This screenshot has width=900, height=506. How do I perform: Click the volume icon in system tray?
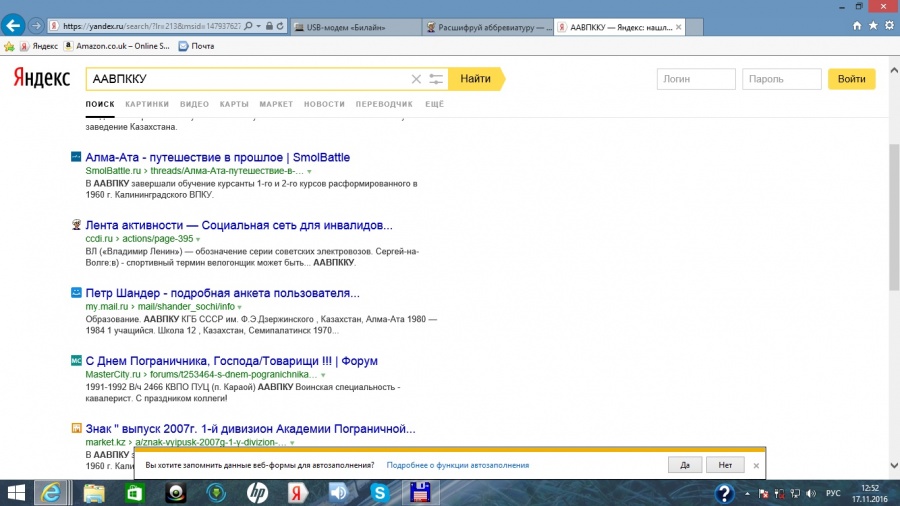coord(810,493)
